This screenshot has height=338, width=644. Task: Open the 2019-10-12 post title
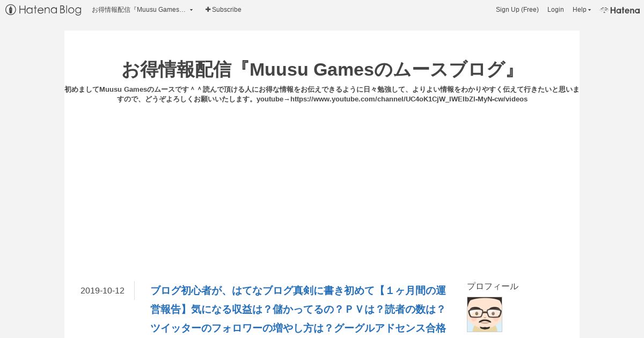coord(298,310)
